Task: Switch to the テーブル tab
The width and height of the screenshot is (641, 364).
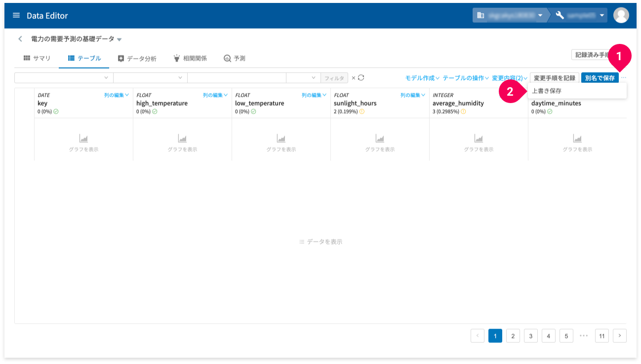Action: click(x=84, y=58)
